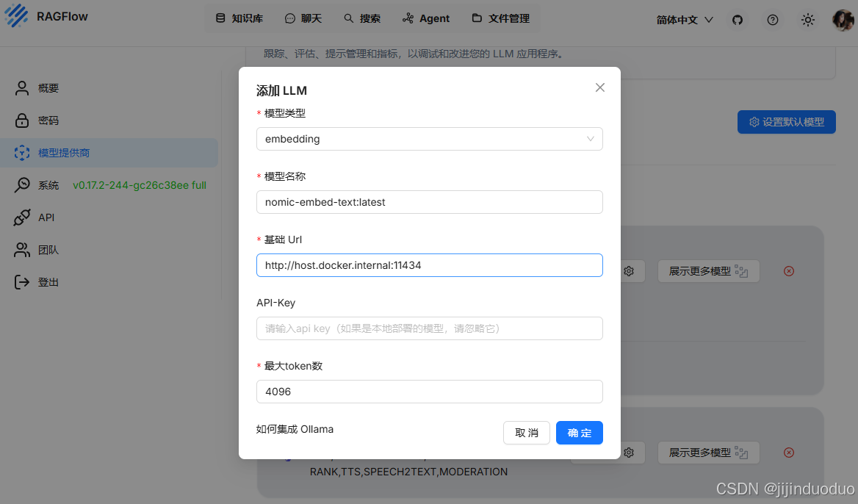Viewport: 858px width, 504px height.
Task: Click 设置默认模型 button
Action: point(786,122)
